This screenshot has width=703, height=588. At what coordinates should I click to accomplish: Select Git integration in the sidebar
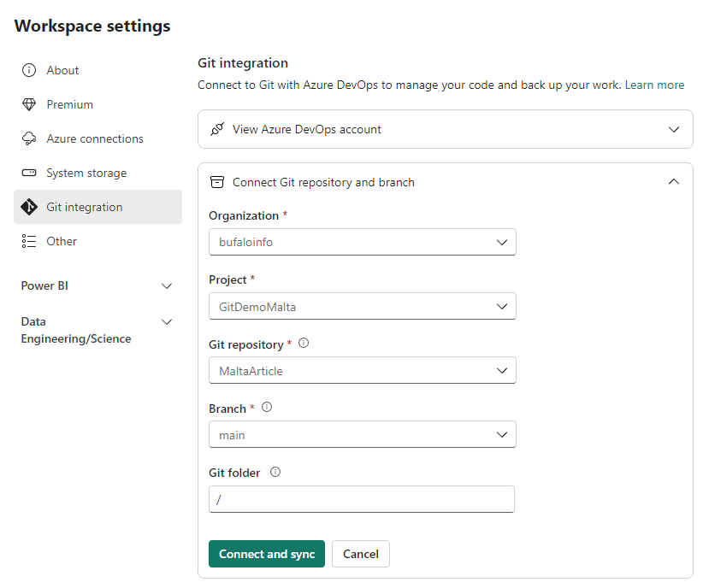coord(97,207)
